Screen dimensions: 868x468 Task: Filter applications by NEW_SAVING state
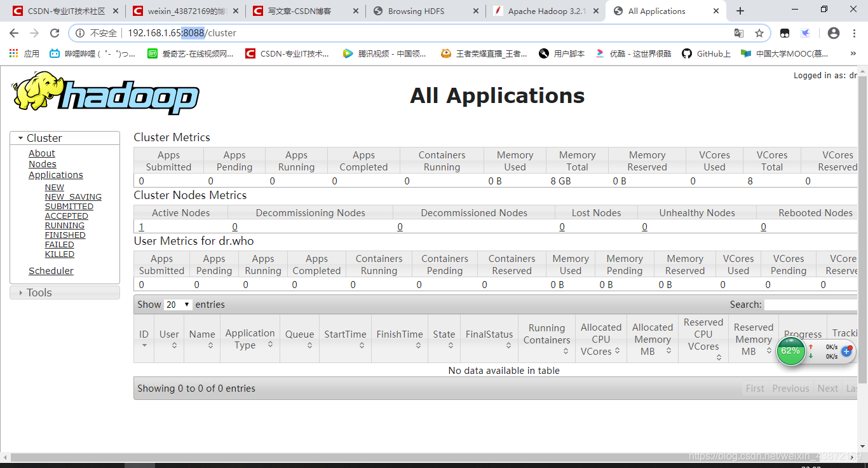point(73,197)
